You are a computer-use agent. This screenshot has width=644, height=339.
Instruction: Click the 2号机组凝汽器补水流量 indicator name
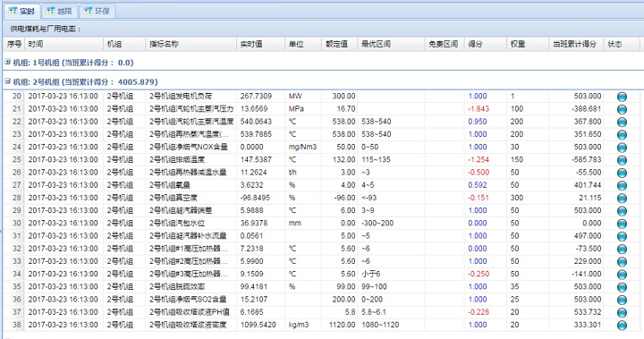tap(188, 236)
